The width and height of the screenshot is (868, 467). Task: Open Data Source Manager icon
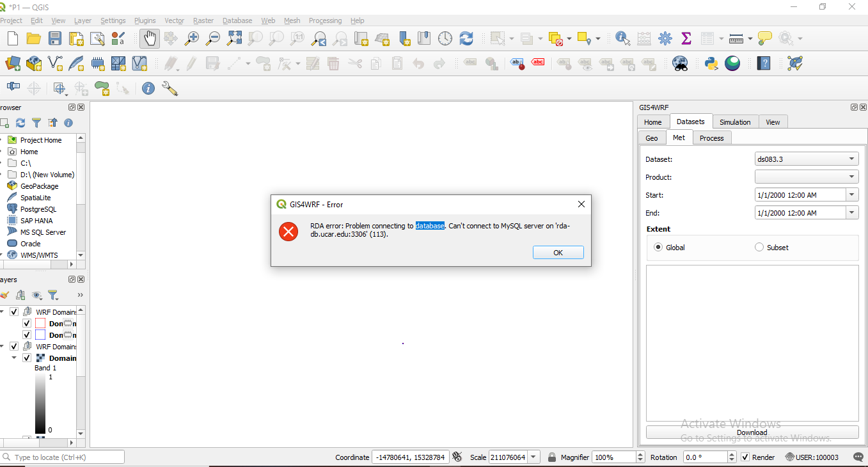tap(13, 63)
